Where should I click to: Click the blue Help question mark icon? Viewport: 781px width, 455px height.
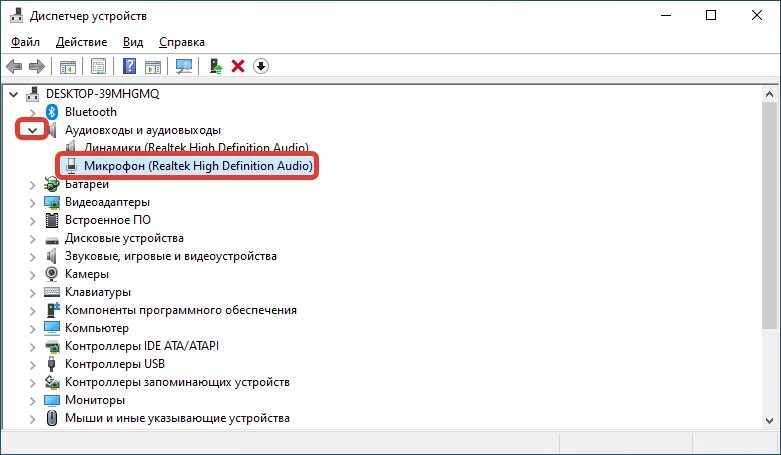(130, 66)
